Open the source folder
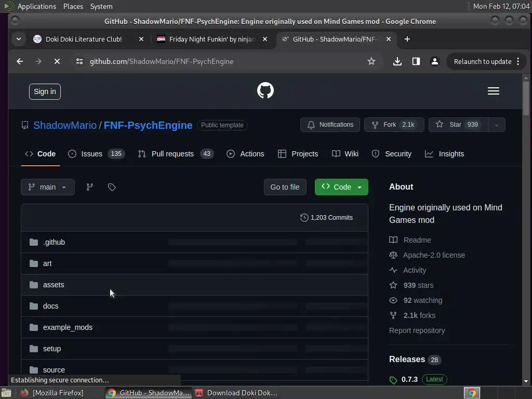Viewport: 532px width, 399px height. click(54, 370)
